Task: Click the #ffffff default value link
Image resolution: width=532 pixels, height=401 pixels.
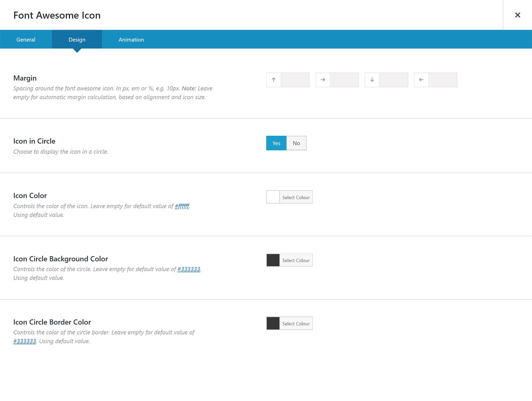Action: click(x=182, y=206)
